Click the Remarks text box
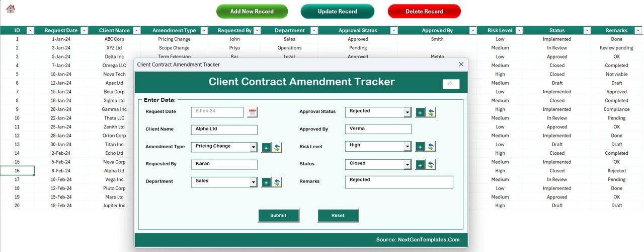This screenshot has width=644, height=252. click(399, 182)
